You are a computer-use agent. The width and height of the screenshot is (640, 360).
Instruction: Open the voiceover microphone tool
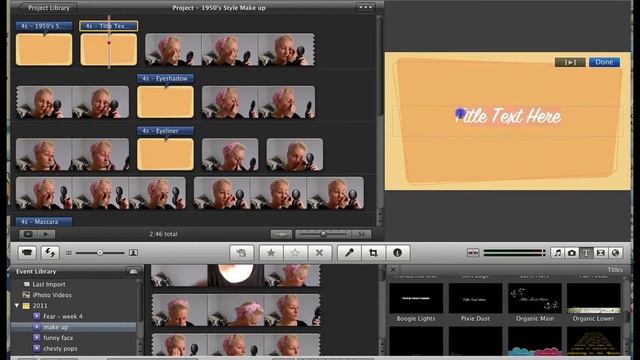click(x=349, y=253)
